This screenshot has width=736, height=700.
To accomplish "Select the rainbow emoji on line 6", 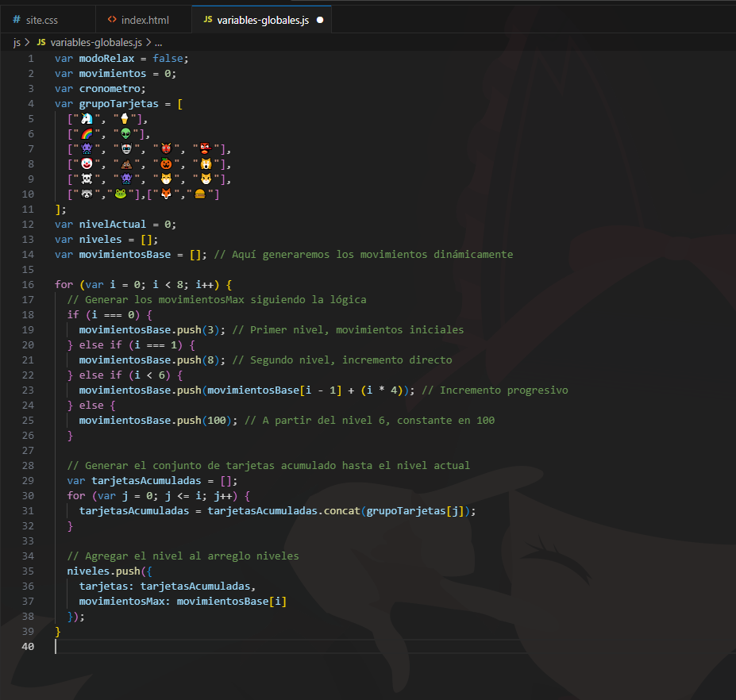I will (87, 134).
